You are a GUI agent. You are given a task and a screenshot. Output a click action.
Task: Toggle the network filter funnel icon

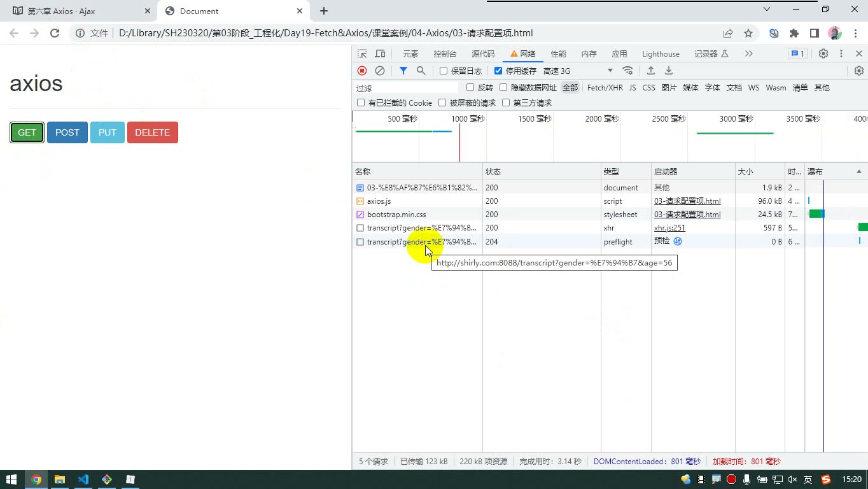(403, 71)
